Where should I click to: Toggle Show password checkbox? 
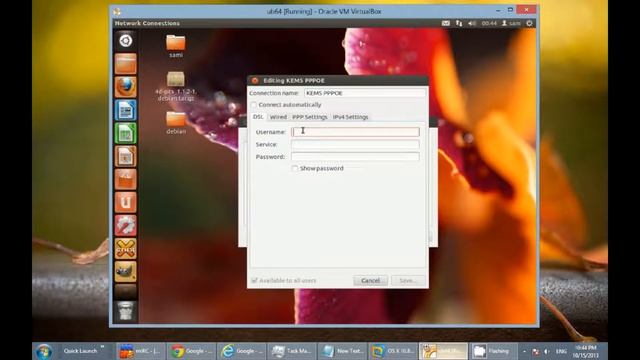click(x=294, y=168)
